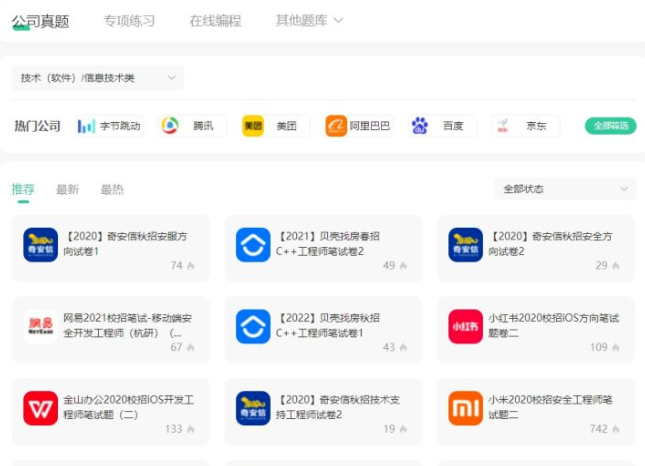Viewport: 645px width, 466px height.
Task: Open 【2020】奇安信秋招安全方向试卷2
Action: (x=550, y=243)
